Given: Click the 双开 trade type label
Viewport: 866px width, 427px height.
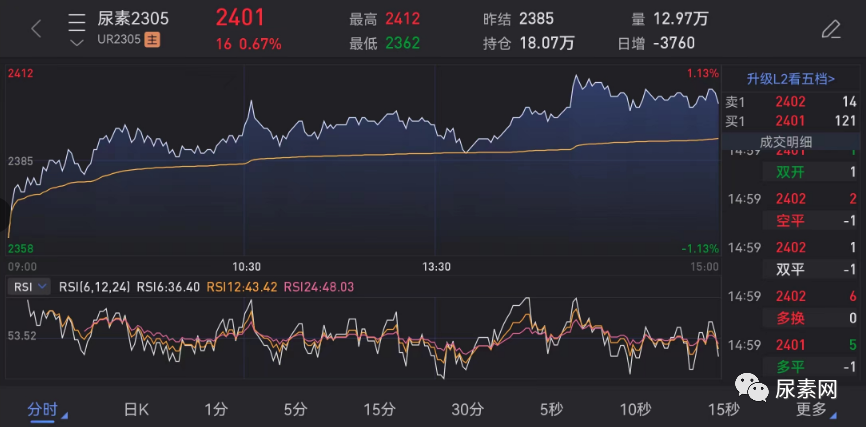Looking at the screenshot, I should coord(790,172).
